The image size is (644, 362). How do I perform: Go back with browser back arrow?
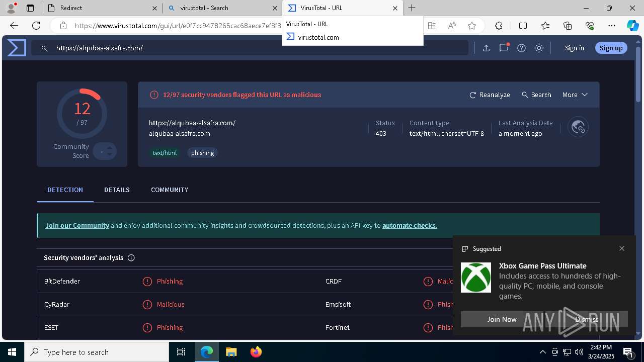coord(14,26)
